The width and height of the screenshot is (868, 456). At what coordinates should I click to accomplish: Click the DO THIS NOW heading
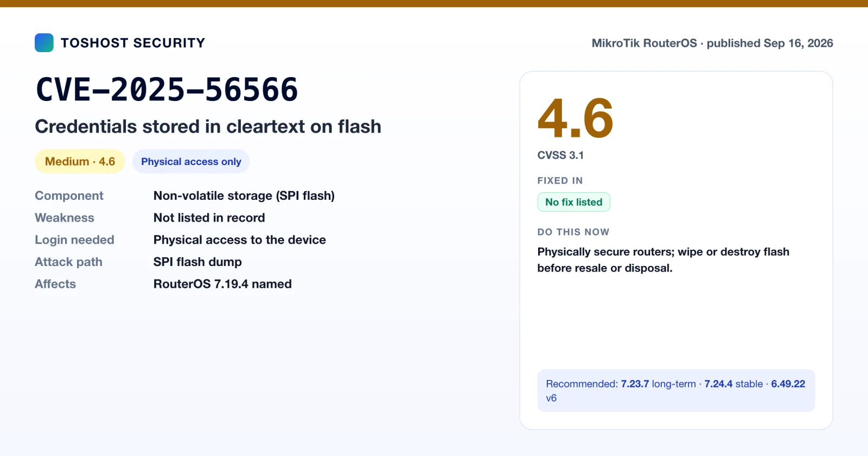coord(573,232)
